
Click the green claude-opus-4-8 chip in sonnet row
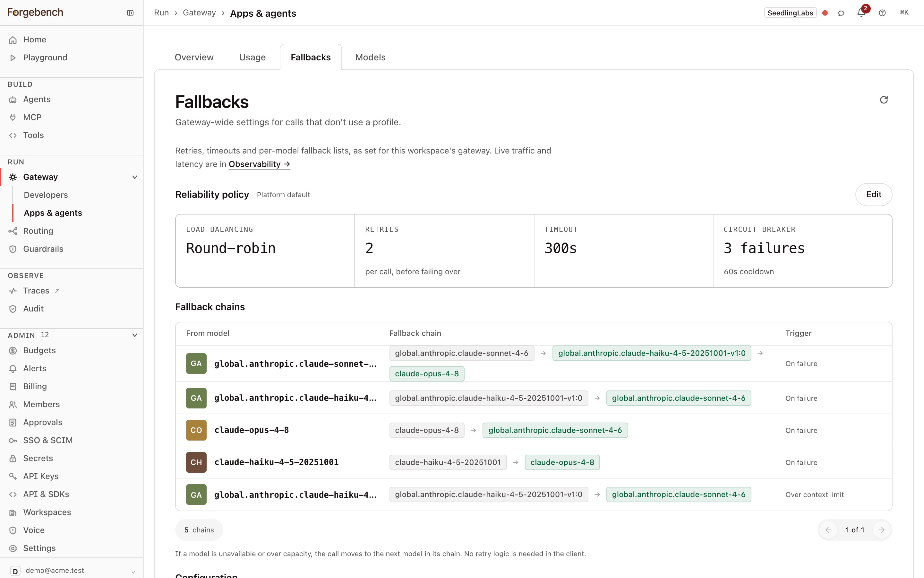[427, 373]
